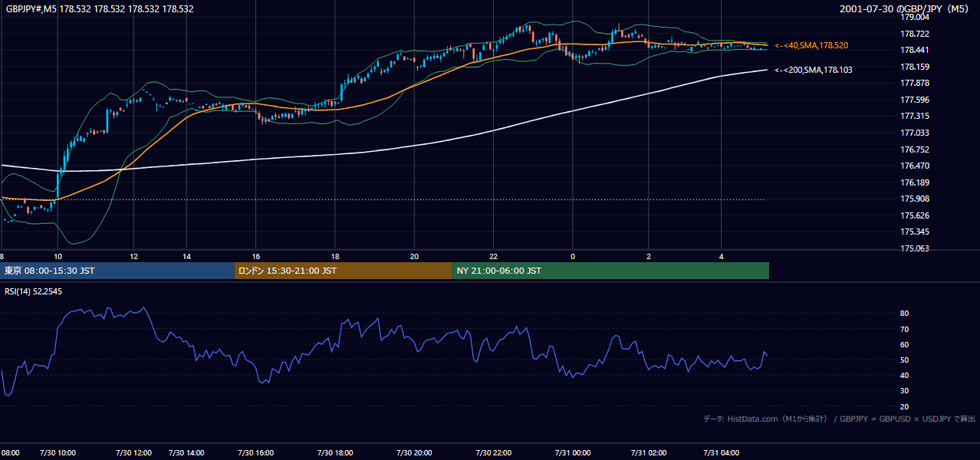Click hour label 16 under the price chart
980x460 pixels.
click(x=255, y=256)
